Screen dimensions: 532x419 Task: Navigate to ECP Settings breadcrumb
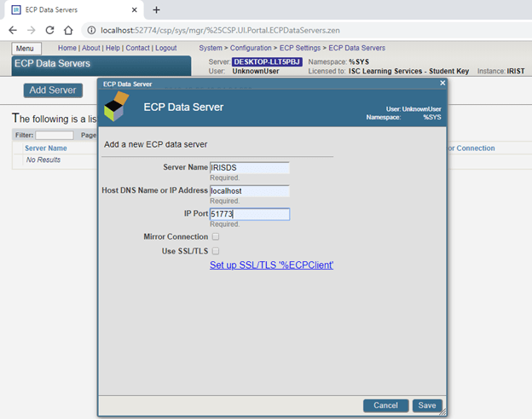click(x=300, y=48)
